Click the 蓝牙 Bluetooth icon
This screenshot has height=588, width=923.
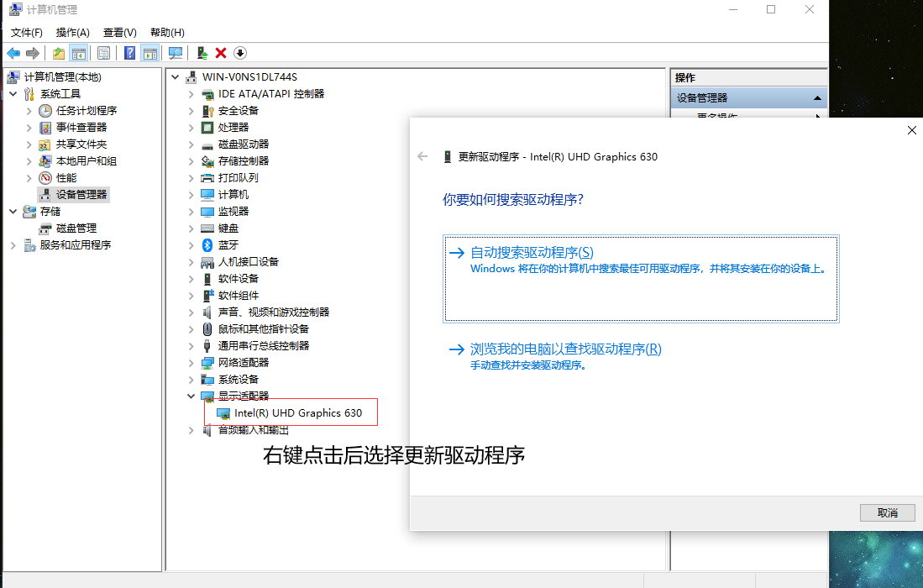click(x=207, y=244)
